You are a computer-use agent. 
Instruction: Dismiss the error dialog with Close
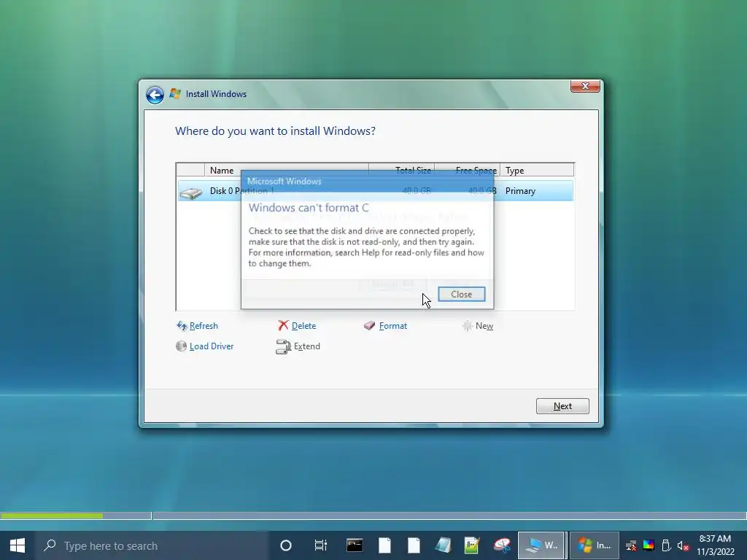[x=461, y=295]
